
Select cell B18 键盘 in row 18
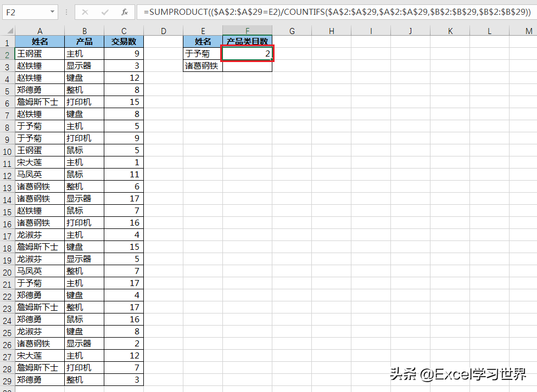pos(84,247)
